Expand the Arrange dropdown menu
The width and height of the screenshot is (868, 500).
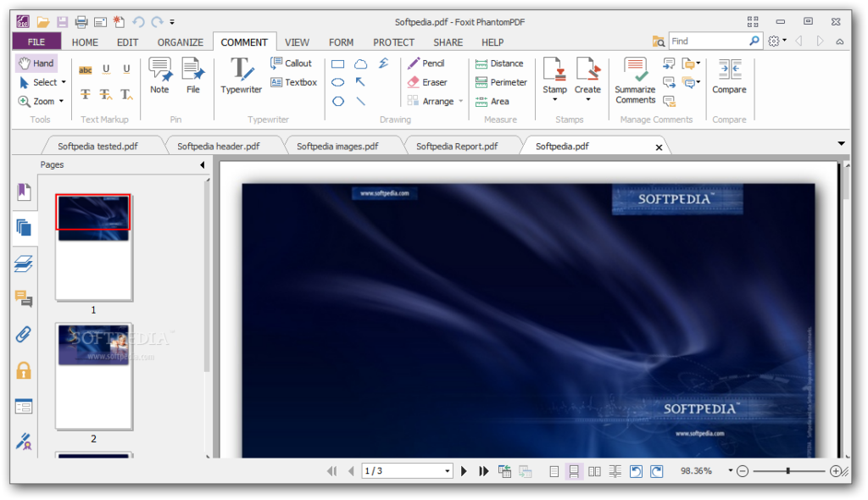(461, 102)
